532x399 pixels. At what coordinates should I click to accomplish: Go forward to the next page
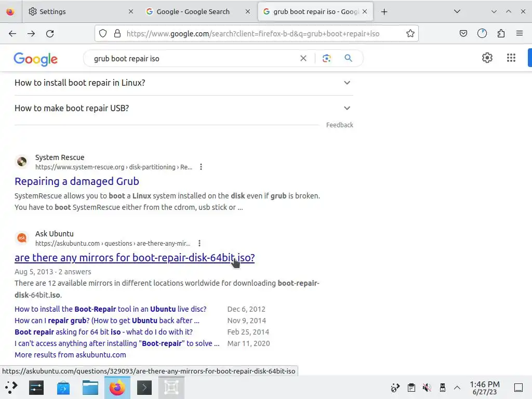pos(31,34)
